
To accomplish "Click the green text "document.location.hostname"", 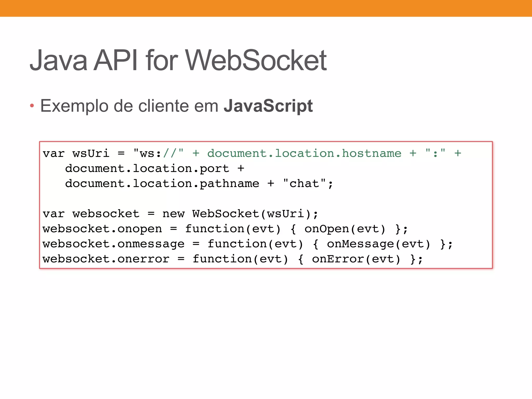I will pos(304,153).
